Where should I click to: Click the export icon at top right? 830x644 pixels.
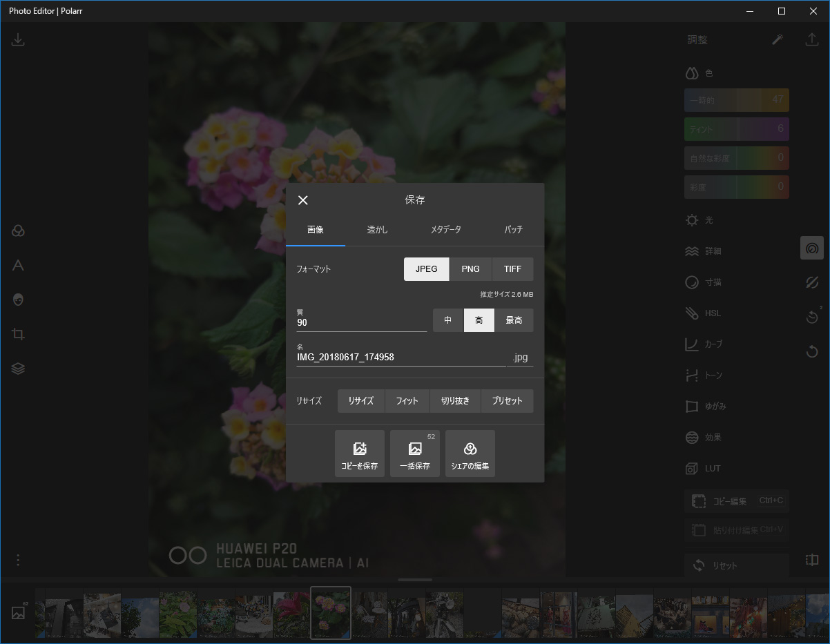tap(812, 39)
